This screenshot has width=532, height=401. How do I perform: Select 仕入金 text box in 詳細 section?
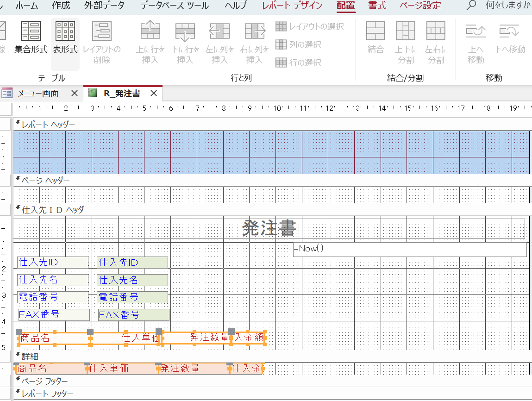point(246,369)
